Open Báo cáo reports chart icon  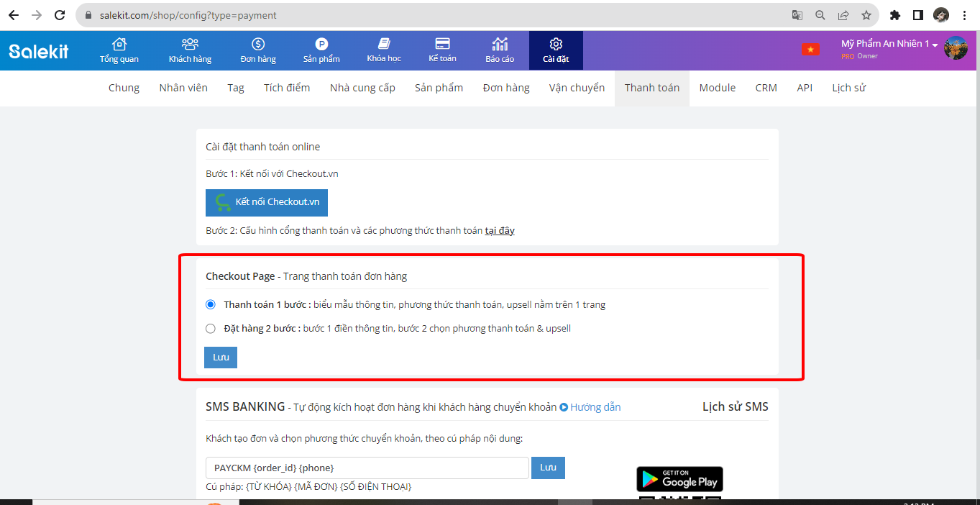[500, 45]
